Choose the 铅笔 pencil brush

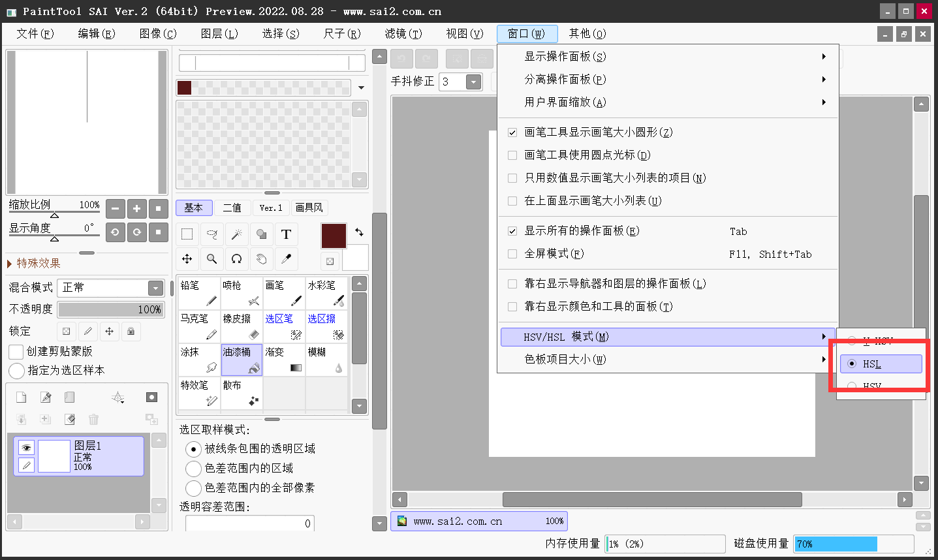coord(199,292)
